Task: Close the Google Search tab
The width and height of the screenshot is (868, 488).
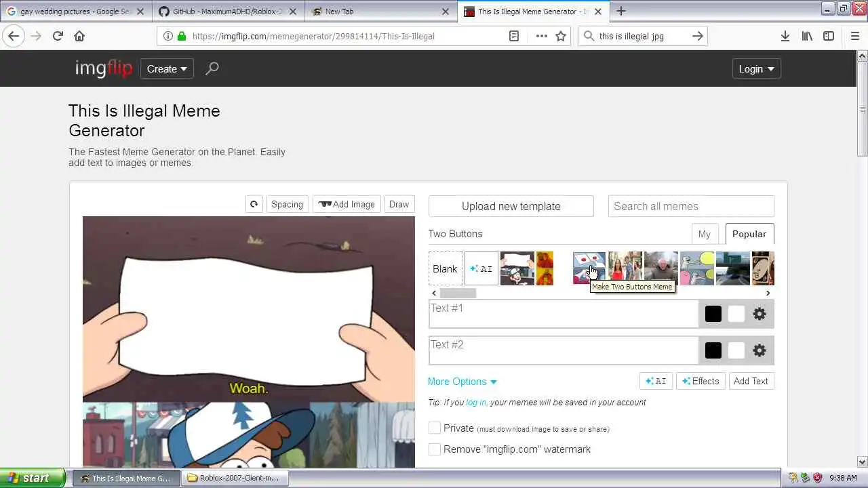Action: coord(140,12)
